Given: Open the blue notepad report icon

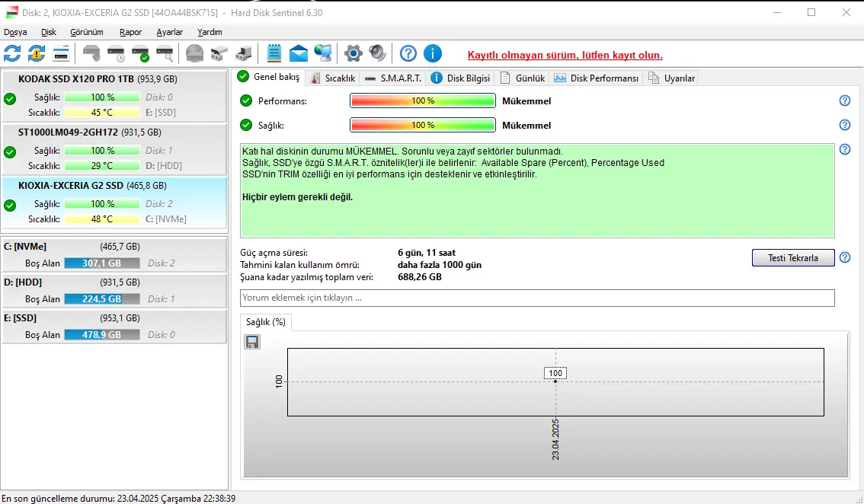Looking at the screenshot, I should coord(274,53).
